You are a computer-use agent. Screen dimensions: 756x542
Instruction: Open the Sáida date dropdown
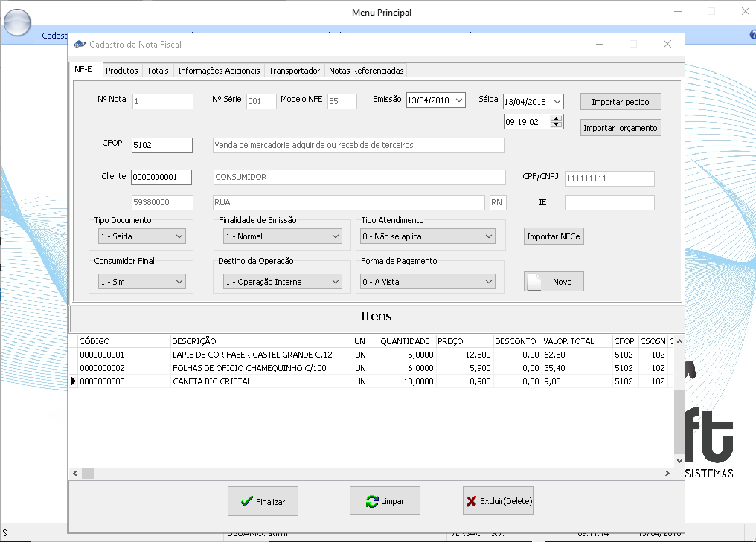557,102
